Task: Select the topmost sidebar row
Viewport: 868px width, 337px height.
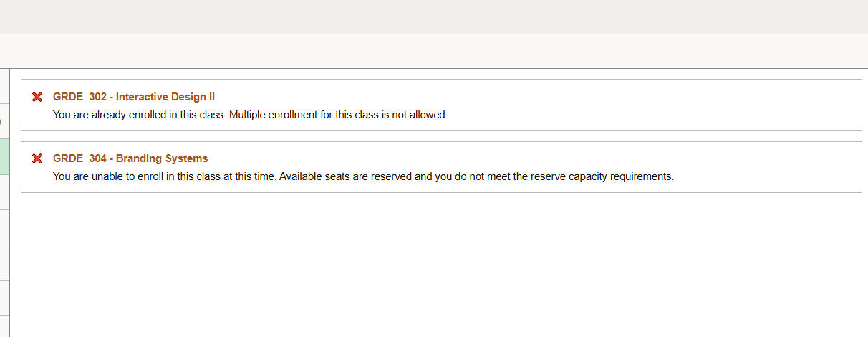Action: pos(4,86)
